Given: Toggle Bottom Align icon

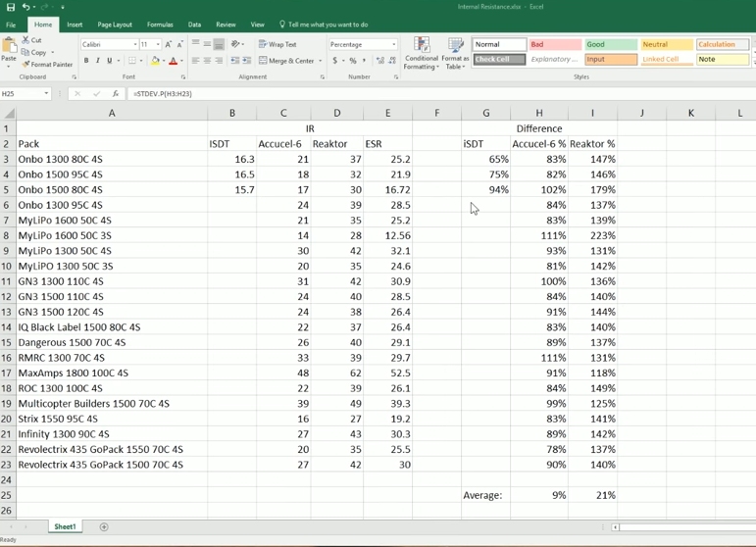Looking at the screenshot, I should point(219,44).
